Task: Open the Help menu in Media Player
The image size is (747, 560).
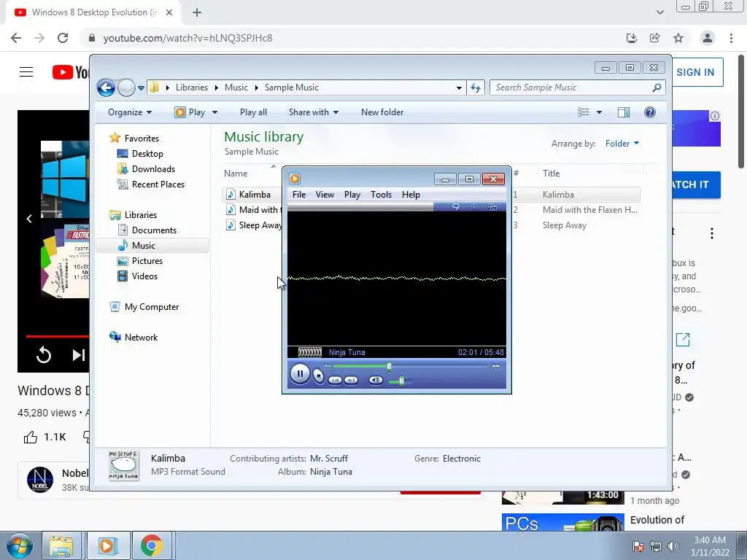Action: click(x=411, y=194)
